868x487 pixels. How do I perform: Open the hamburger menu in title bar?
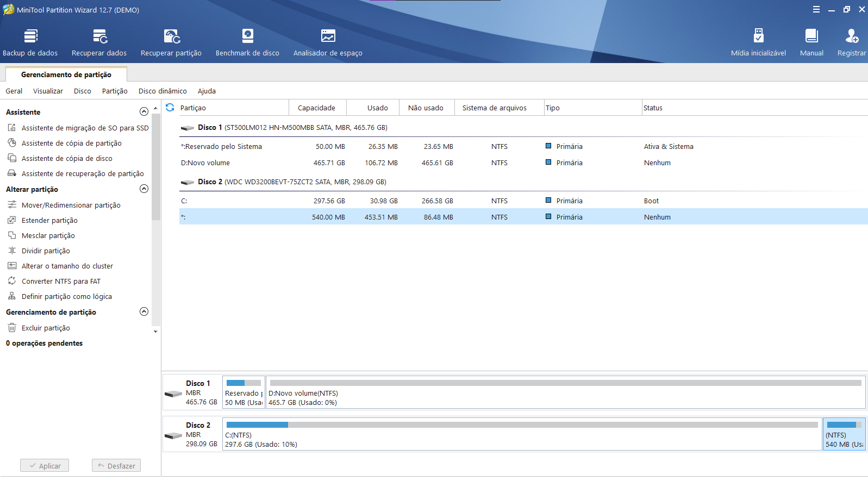[816, 9]
